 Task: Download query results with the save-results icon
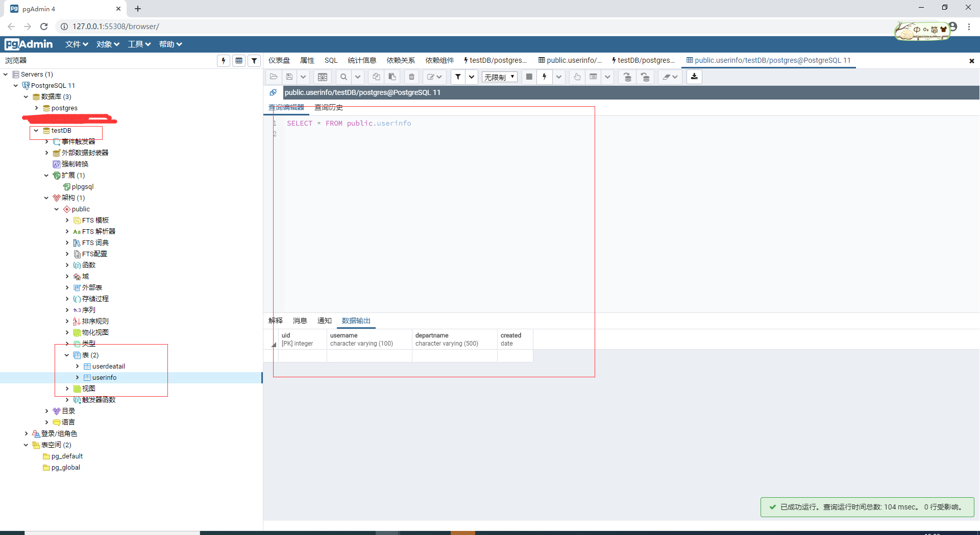pos(694,77)
